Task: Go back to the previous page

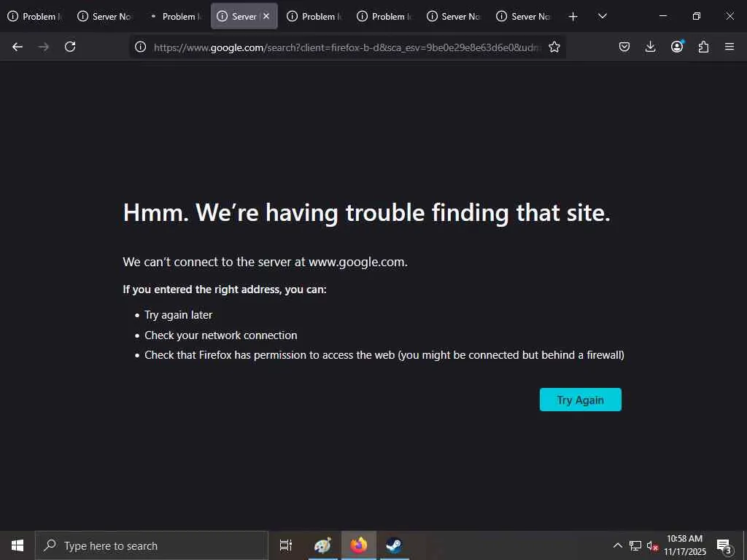Action: (x=18, y=47)
